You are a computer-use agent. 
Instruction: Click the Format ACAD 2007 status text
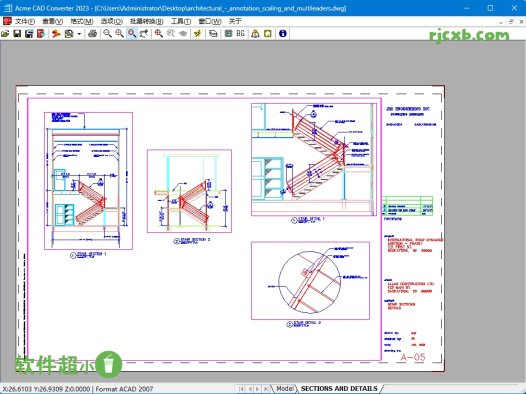click(x=124, y=389)
